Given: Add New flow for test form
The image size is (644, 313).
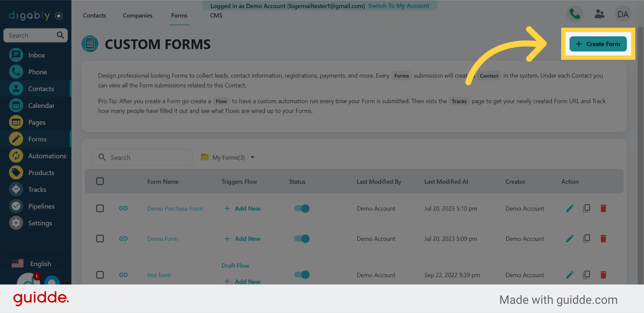Looking at the screenshot, I should 243,281.
